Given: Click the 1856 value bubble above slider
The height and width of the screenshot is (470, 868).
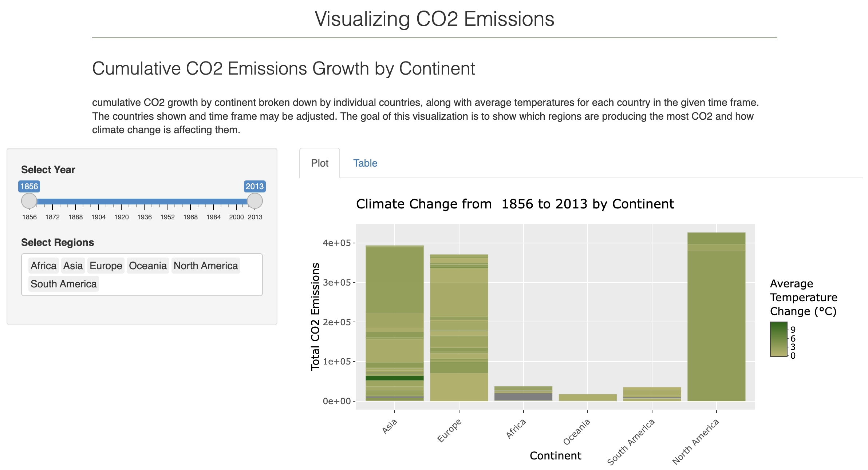Looking at the screenshot, I should 29,187.
